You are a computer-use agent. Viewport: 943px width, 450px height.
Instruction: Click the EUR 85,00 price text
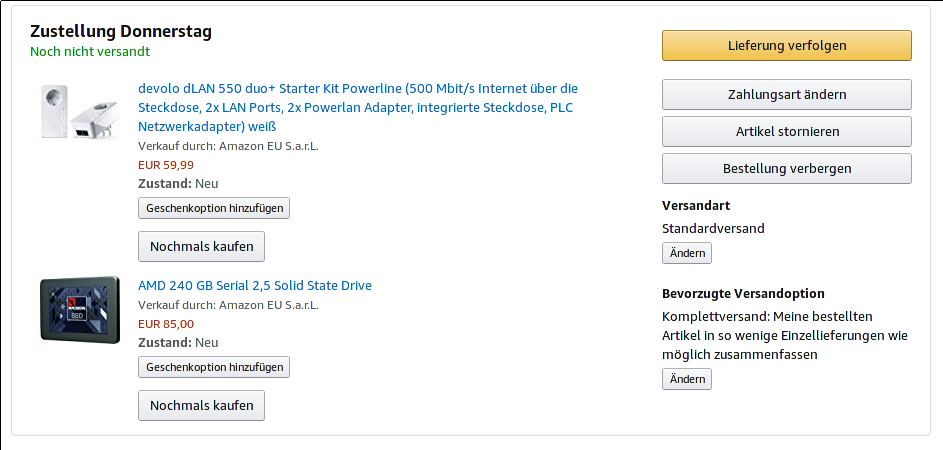pos(166,324)
